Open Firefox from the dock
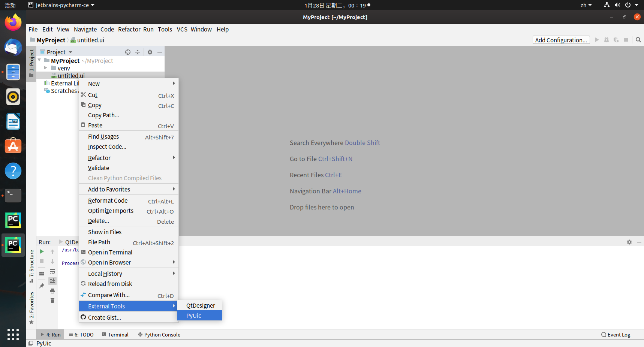Viewport: 644px width, 347px height. pyautogui.click(x=13, y=22)
